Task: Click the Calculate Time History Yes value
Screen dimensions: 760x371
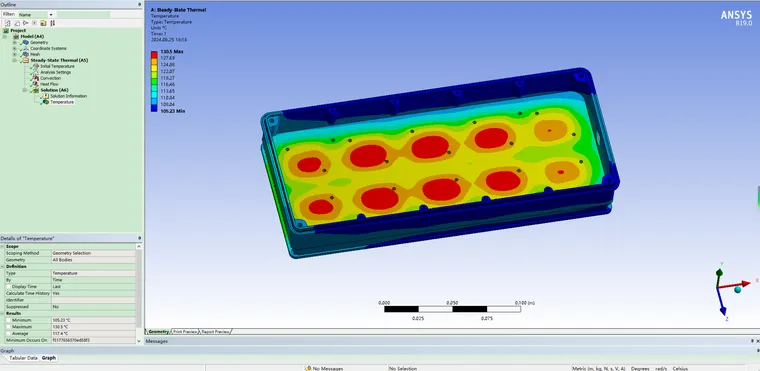Action: [93, 293]
